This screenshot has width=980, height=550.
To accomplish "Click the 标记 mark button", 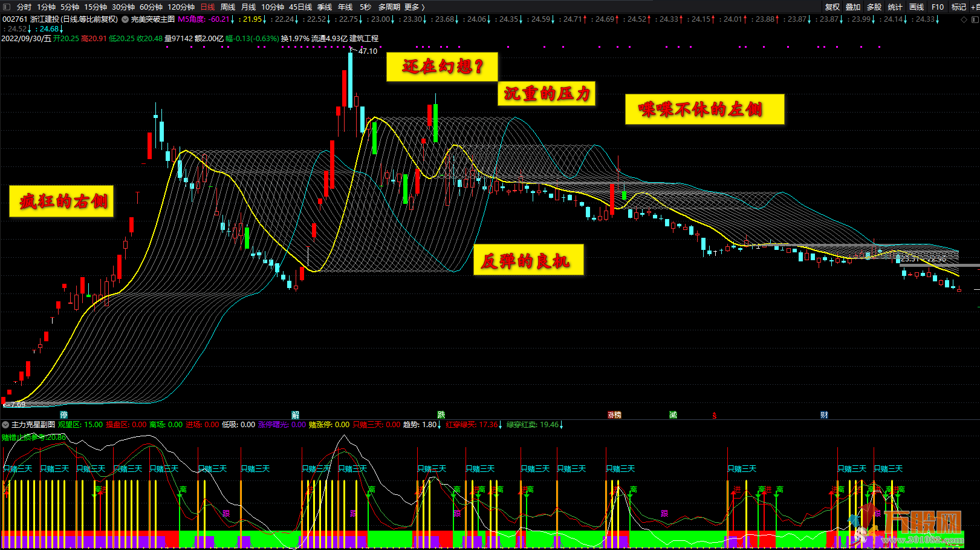I will (959, 7).
